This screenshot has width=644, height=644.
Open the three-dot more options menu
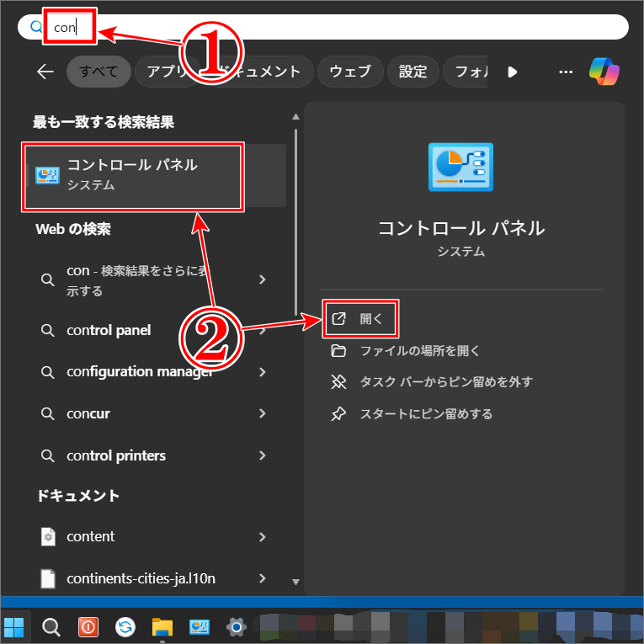point(566,72)
